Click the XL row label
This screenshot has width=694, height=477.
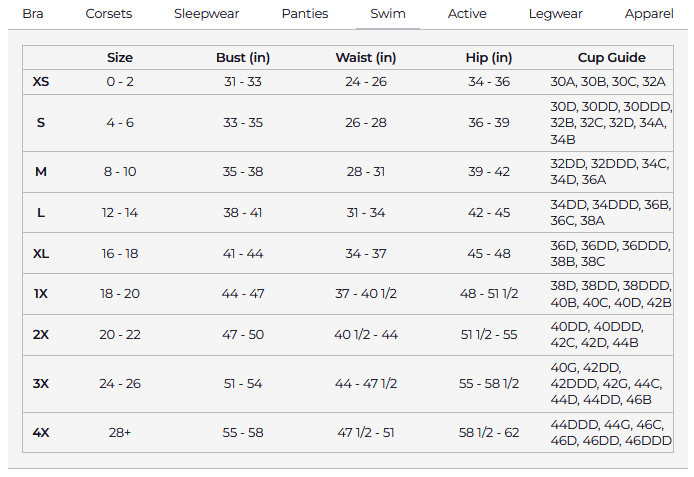[x=41, y=254]
